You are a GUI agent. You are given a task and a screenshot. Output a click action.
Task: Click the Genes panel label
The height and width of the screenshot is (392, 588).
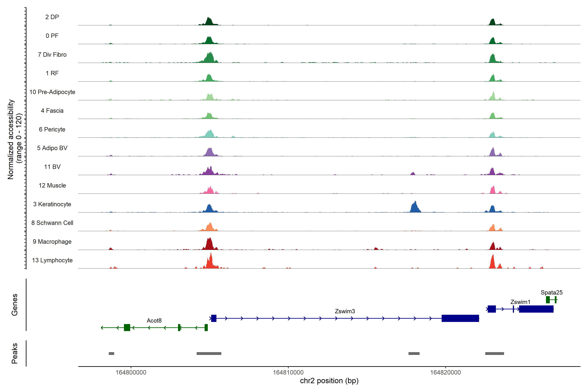pos(15,305)
